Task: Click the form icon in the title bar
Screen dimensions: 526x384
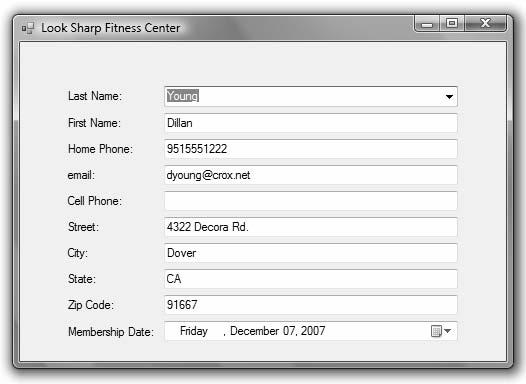Action: pos(28,28)
